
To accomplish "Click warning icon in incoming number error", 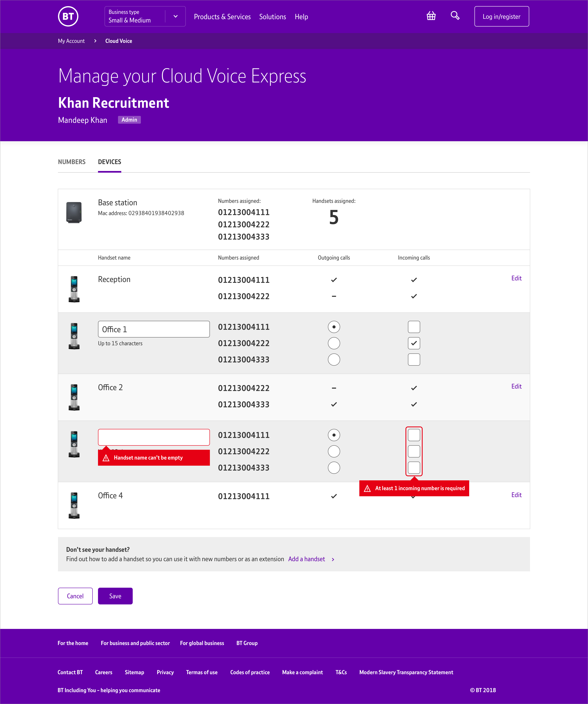I will click(367, 489).
